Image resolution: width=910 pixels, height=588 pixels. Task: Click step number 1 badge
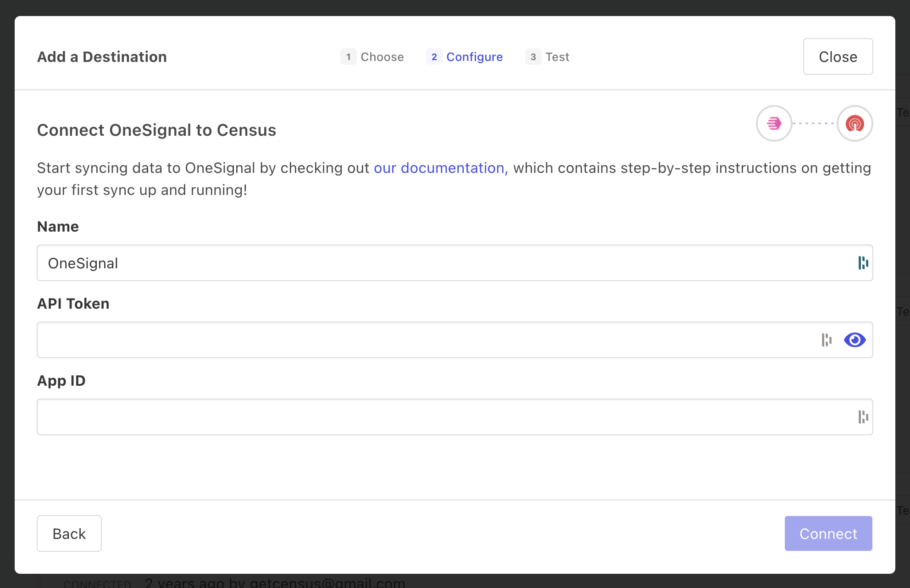pos(349,57)
